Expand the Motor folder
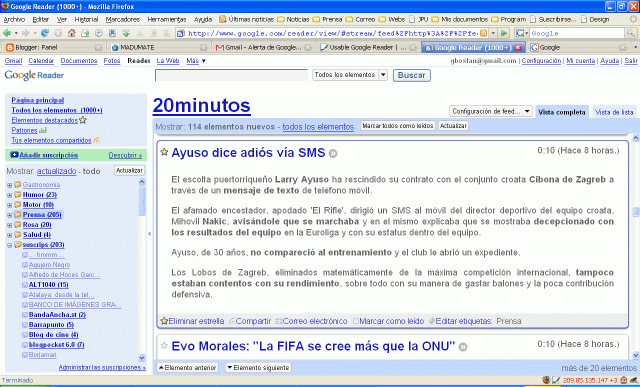The height and width of the screenshot is (387, 640). coord(9,205)
